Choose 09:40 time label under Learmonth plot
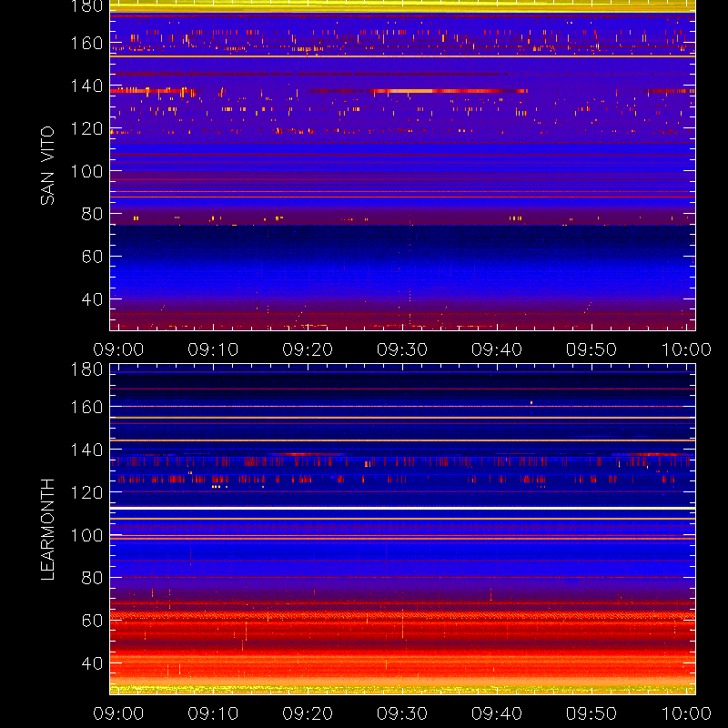Viewport: 728px width, 728px height. (x=497, y=713)
